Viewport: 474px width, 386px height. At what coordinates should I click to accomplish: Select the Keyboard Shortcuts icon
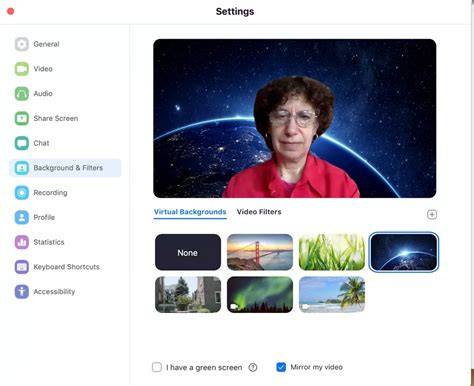pyautogui.click(x=22, y=267)
